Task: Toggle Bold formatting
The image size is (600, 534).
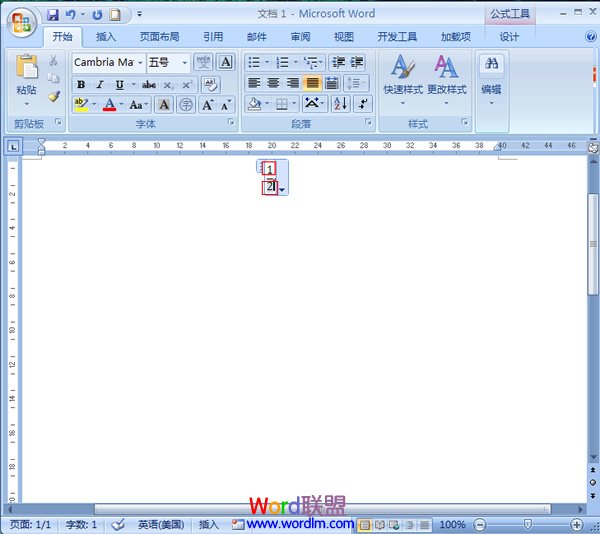Action: point(82,85)
